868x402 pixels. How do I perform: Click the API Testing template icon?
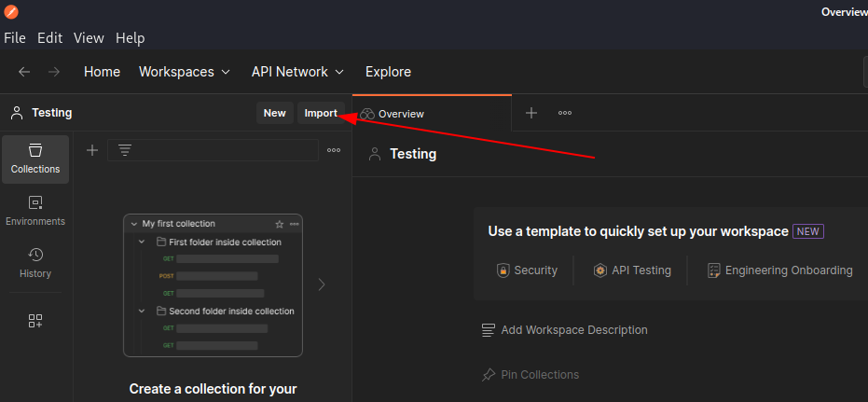point(600,270)
